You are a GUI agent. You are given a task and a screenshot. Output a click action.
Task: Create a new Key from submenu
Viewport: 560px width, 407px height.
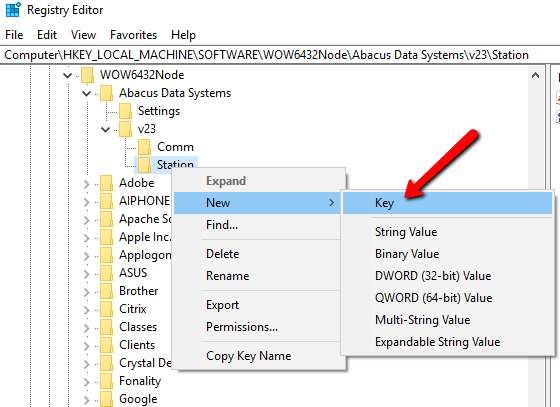pos(448,203)
